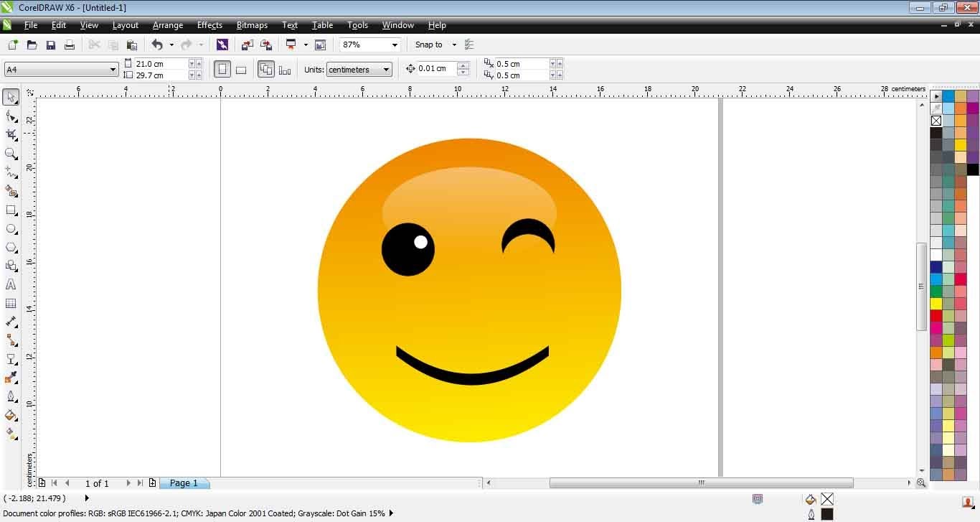Screen dimensions: 980x522
Task: Pick the red swatch in color palette
Action: pyautogui.click(x=936, y=315)
